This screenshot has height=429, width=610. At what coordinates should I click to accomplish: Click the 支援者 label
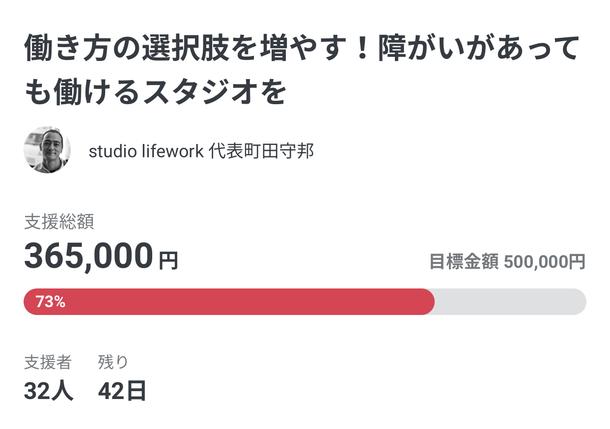tap(47, 363)
